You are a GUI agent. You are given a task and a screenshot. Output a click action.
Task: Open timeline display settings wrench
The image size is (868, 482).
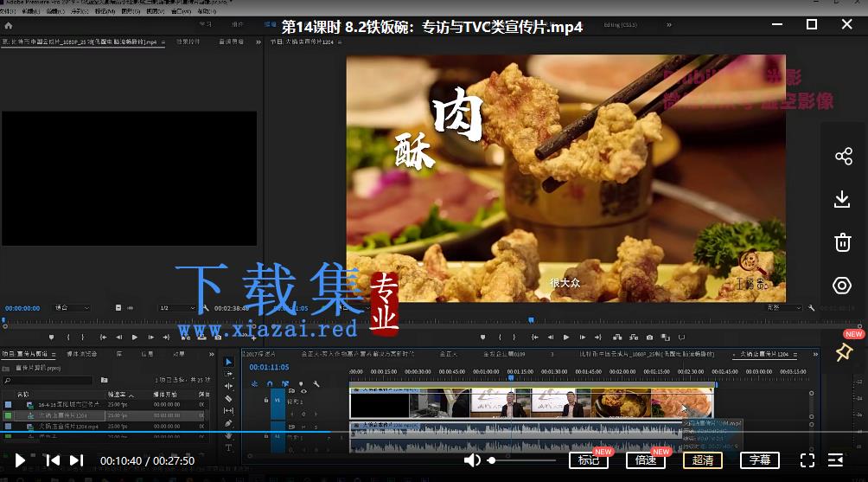coord(316,383)
